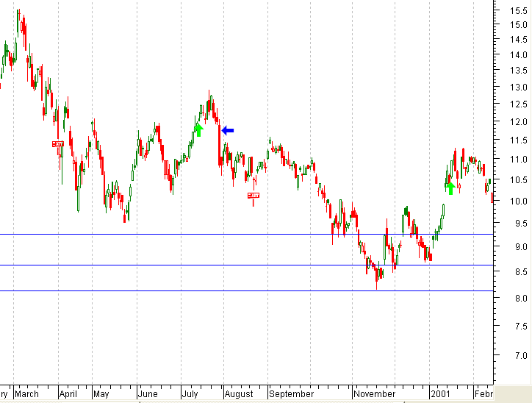Click the 10.5 price label
532x403 pixels.
tap(519, 180)
